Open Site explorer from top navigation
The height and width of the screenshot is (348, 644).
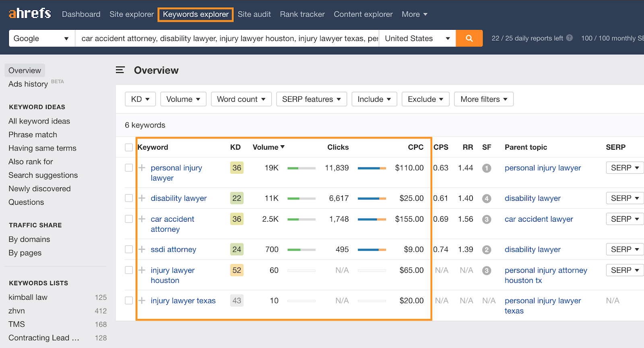(132, 14)
